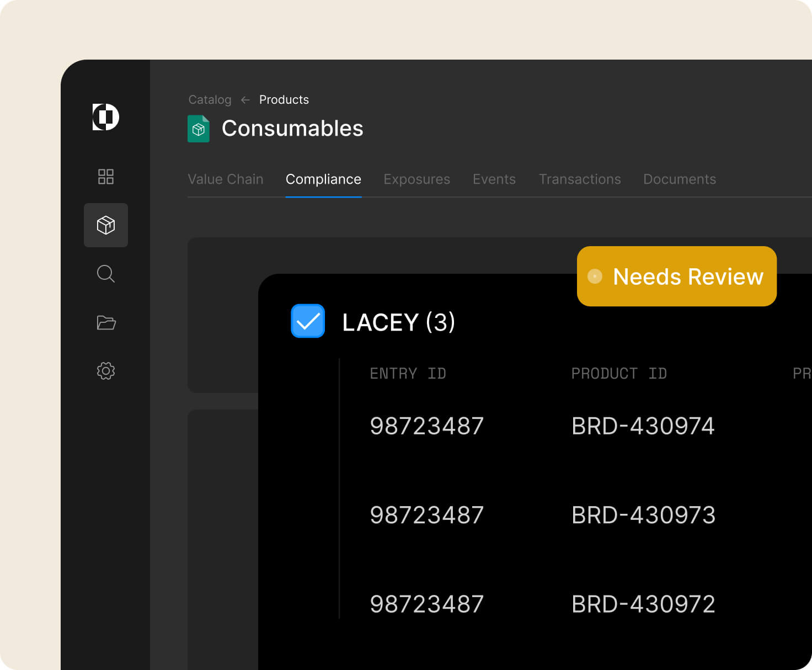Select the Compliance tab
The image size is (812, 670).
coord(323,179)
